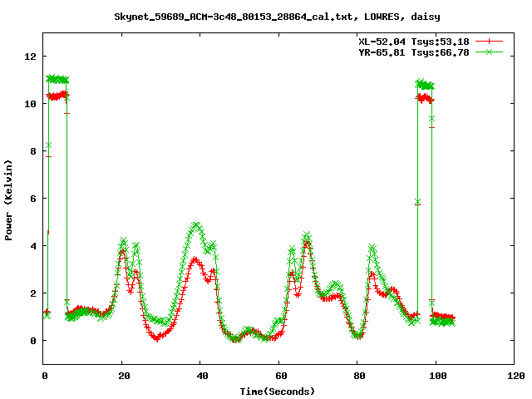Click the x-axis tick label 120
Screen dimensions: 532x399
(x=516, y=376)
